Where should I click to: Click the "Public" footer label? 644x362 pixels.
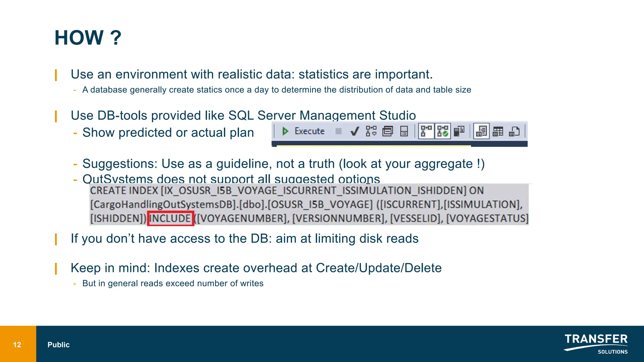click(x=58, y=345)
